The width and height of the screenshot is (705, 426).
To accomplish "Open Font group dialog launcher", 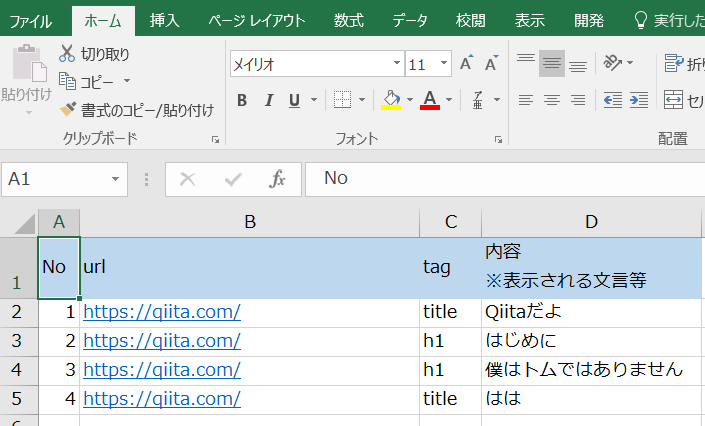I will (498, 139).
